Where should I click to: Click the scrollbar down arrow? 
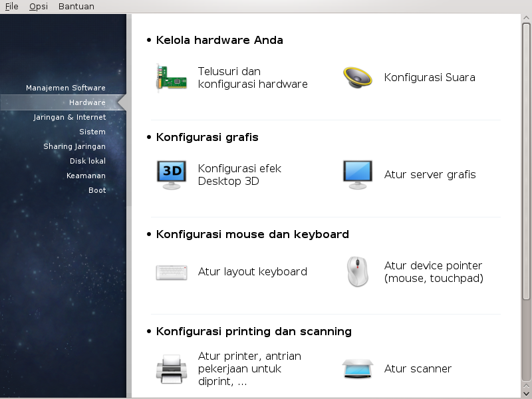pos(526,394)
